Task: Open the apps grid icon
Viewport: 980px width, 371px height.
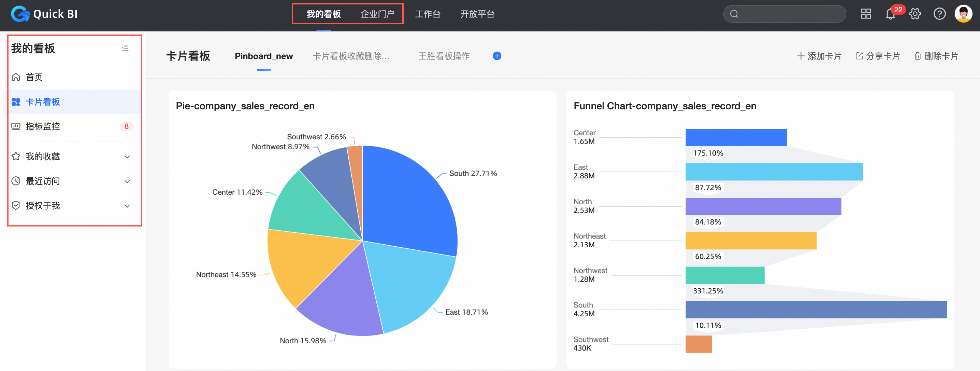Action: click(x=866, y=14)
